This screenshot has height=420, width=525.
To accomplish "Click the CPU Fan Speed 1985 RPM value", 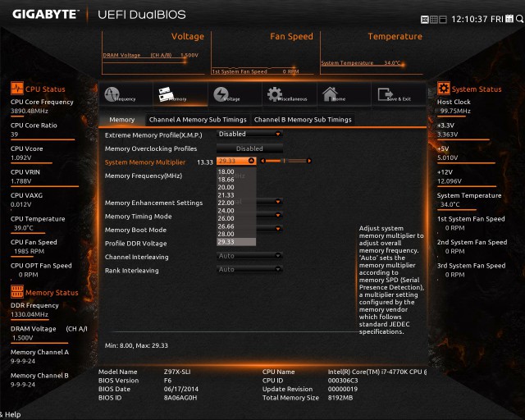I will [x=29, y=251].
